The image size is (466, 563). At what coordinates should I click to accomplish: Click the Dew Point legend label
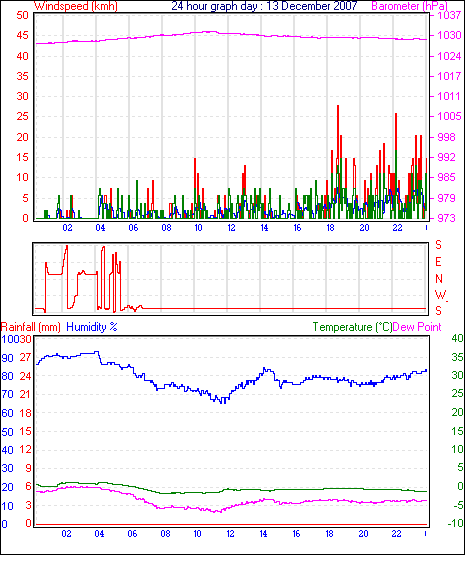(417, 327)
